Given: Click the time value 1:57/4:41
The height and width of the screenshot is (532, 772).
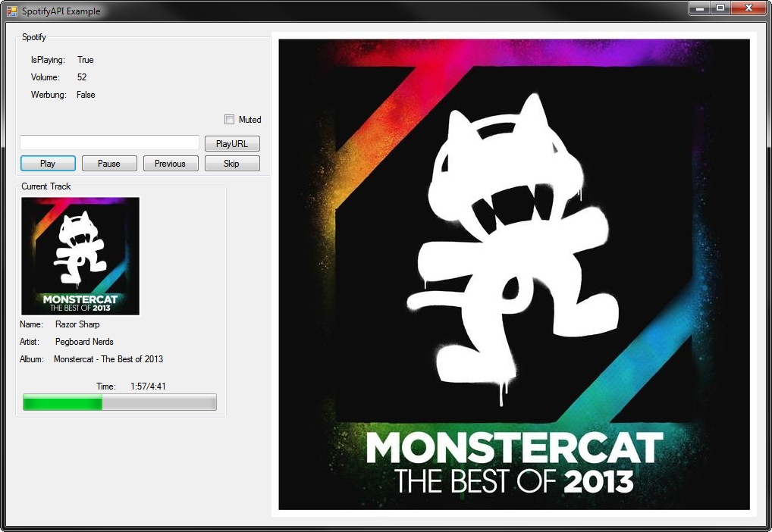Looking at the screenshot, I should [x=148, y=386].
